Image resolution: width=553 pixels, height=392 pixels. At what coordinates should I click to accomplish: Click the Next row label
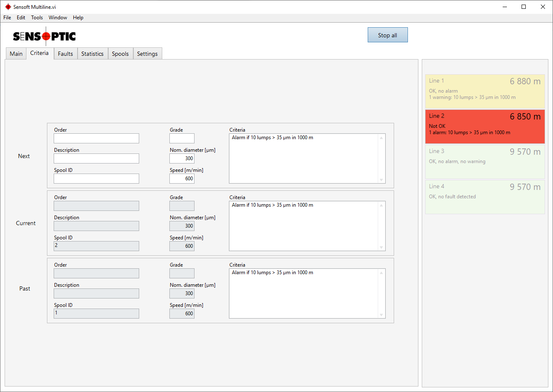24,156
